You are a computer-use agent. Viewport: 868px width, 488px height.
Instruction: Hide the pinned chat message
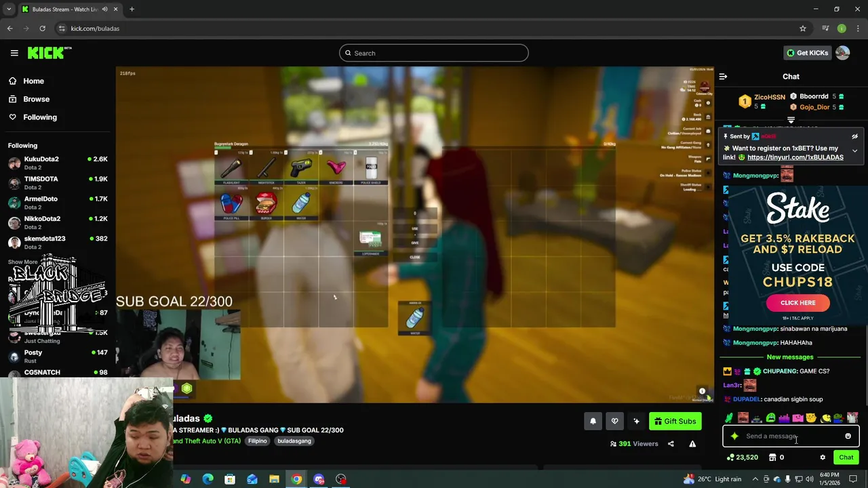pyautogui.click(x=854, y=136)
